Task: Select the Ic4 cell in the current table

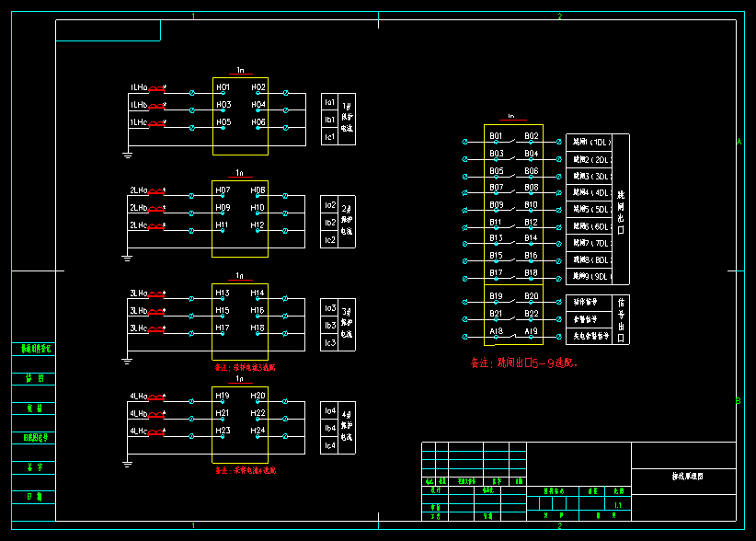Action: pos(329,446)
